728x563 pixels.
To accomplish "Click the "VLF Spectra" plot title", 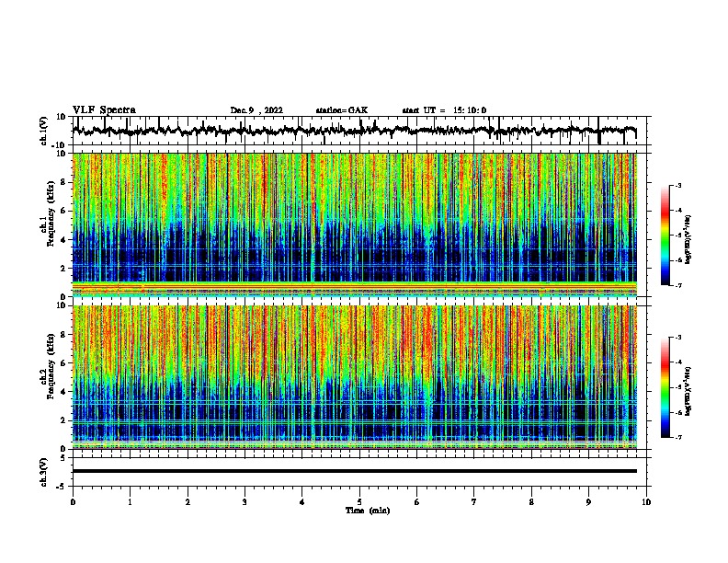I will (104, 110).
